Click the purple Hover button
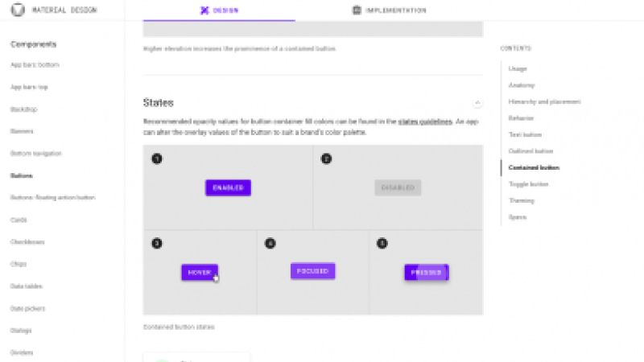644x362 pixels. click(200, 273)
